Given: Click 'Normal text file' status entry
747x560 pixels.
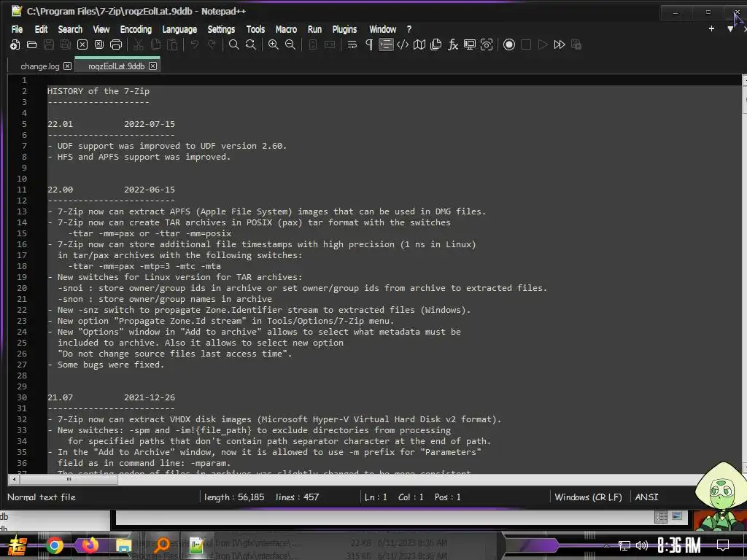Looking at the screenshot, I should [x=42, y=497].
